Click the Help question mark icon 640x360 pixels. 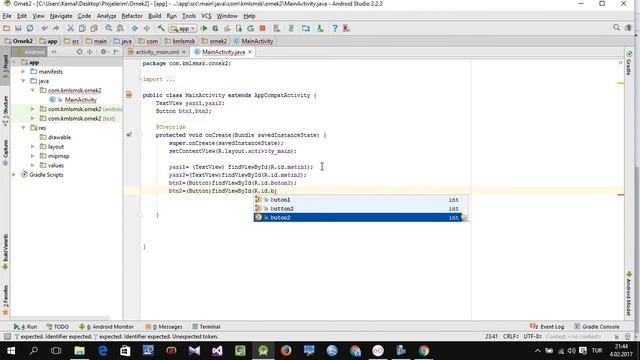(x=335, y=29)
